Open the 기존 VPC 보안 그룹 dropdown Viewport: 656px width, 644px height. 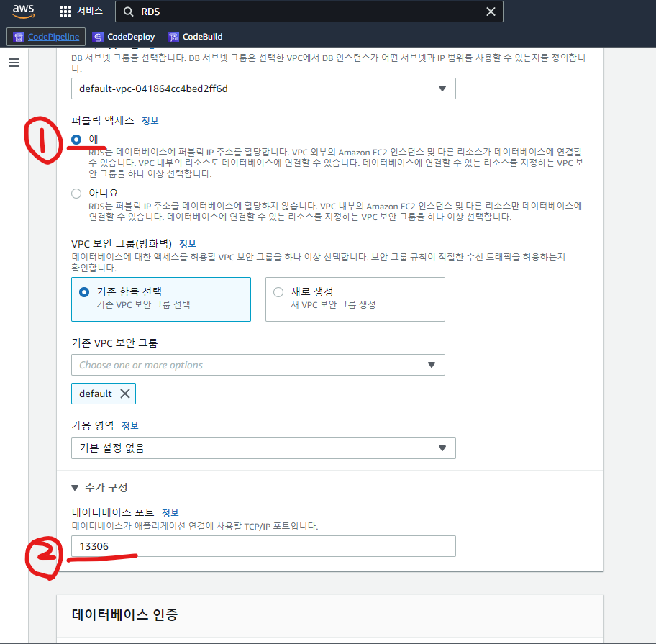coord(258,365)
